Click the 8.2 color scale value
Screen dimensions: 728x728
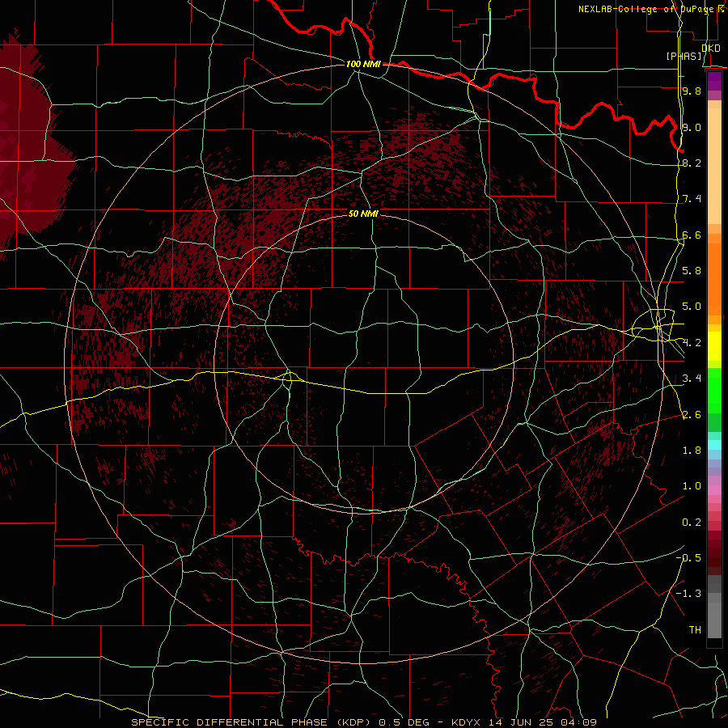[692, 163]
